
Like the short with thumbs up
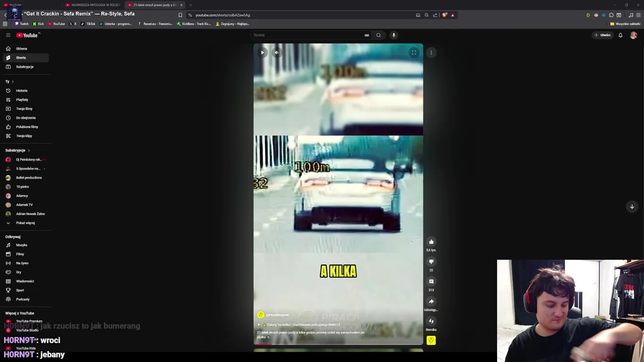(431, 242)
